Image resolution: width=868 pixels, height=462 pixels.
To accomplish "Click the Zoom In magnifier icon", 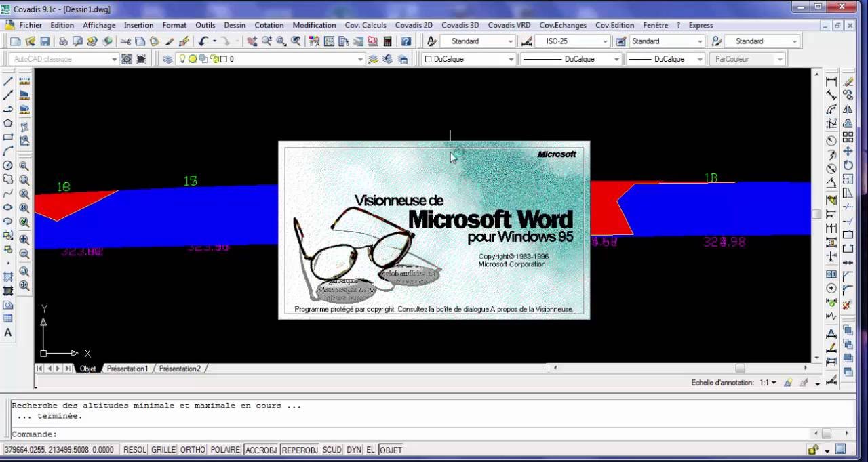I will click(x=24, y=239).
